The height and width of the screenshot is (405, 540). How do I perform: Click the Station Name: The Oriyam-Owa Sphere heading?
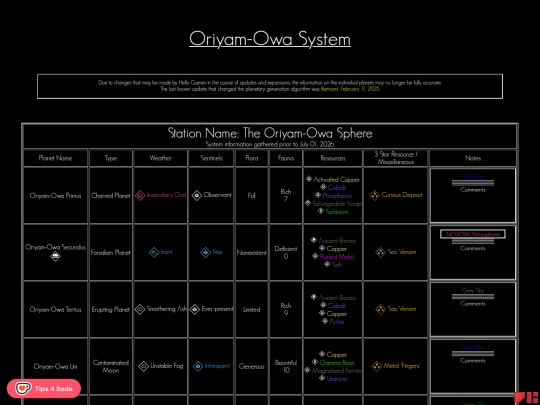(270, 133)
